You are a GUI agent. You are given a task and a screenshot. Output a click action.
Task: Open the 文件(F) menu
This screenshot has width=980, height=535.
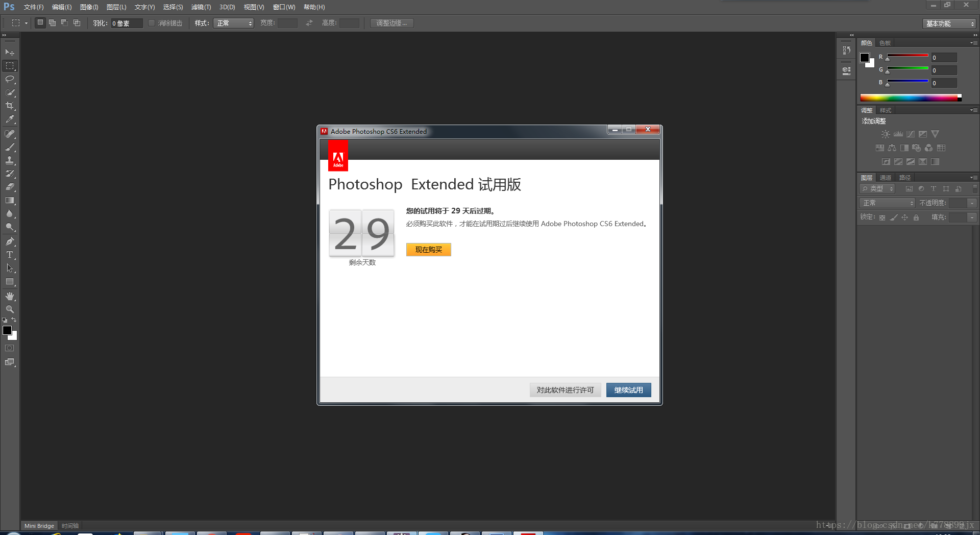34,7
